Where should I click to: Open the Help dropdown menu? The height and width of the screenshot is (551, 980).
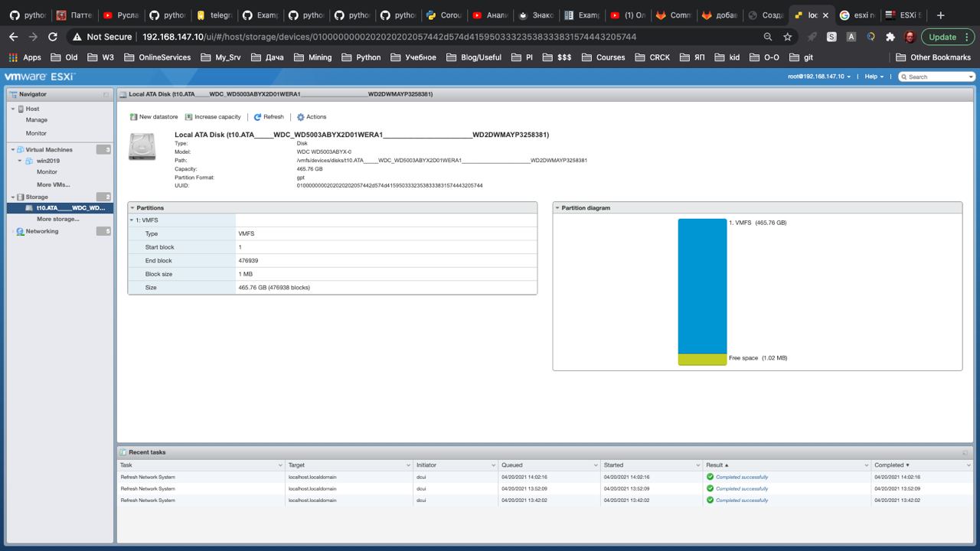coord(874,77)
